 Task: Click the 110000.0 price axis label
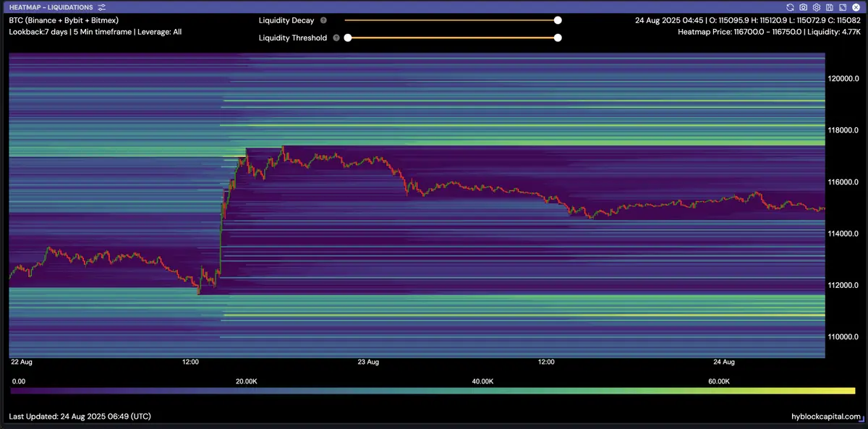(x=843, y=337)
